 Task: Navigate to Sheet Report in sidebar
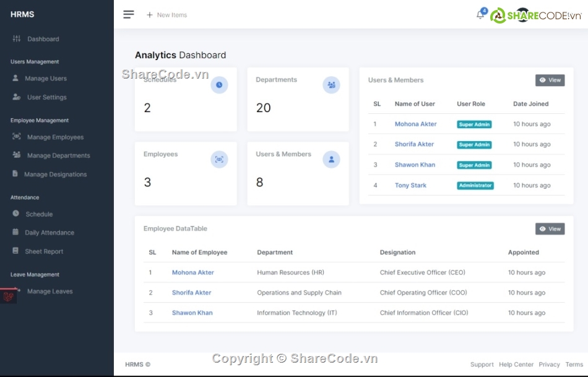click(x=44, y=251)
